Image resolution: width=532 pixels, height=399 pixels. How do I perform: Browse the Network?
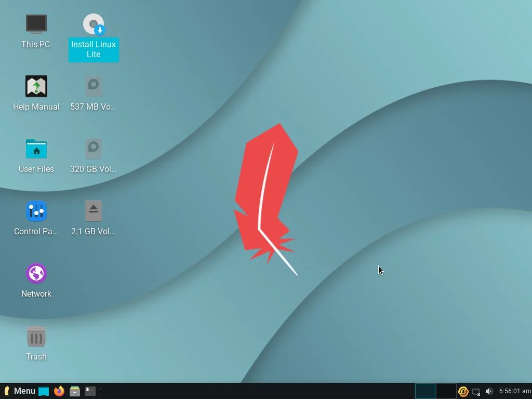point(36,274)
